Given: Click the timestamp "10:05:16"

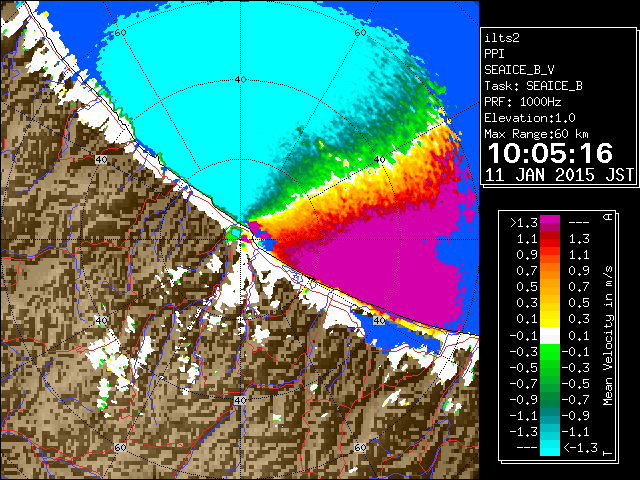Looking at the screenshot, I should coord(551,153).
